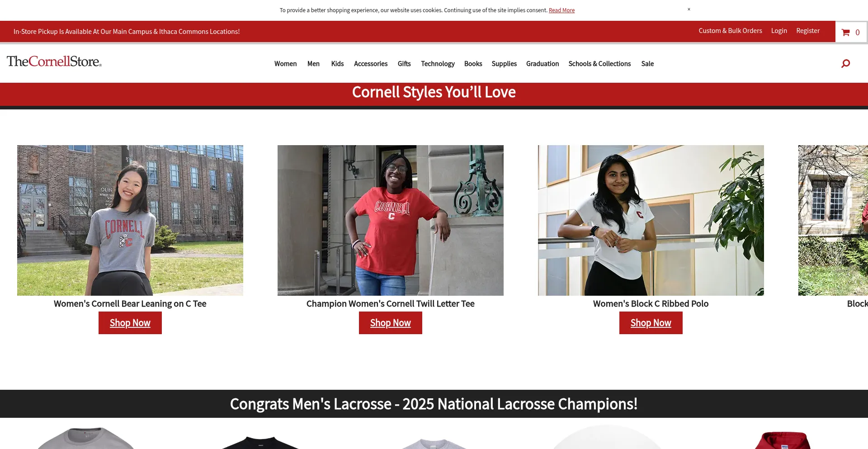Click the red Cornell tee model photo
Image resolution: width=868 pixels, height=449 pixels.
tap(391, 220)
